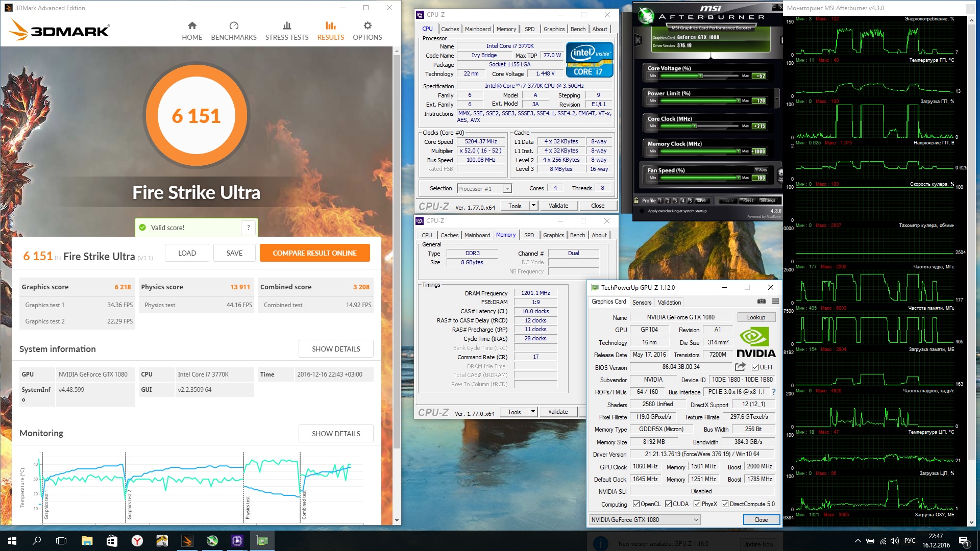Click the Memory Clock value field +1000
980x551 pixels.
(x=759, y=152)
